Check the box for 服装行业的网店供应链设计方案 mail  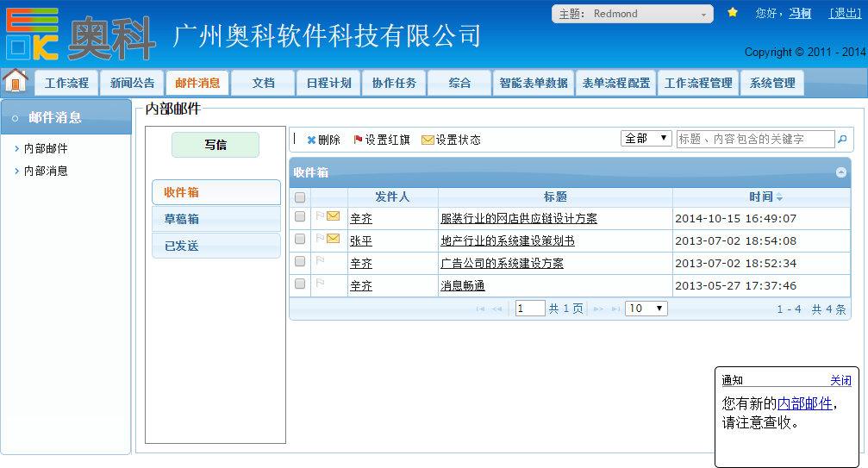(x=300, y=217)
